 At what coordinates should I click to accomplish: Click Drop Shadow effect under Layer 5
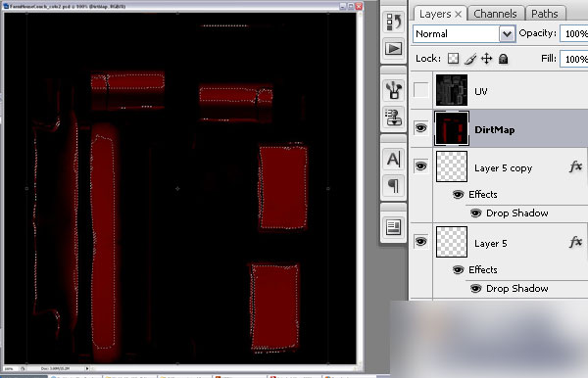[x=517, y=289]
